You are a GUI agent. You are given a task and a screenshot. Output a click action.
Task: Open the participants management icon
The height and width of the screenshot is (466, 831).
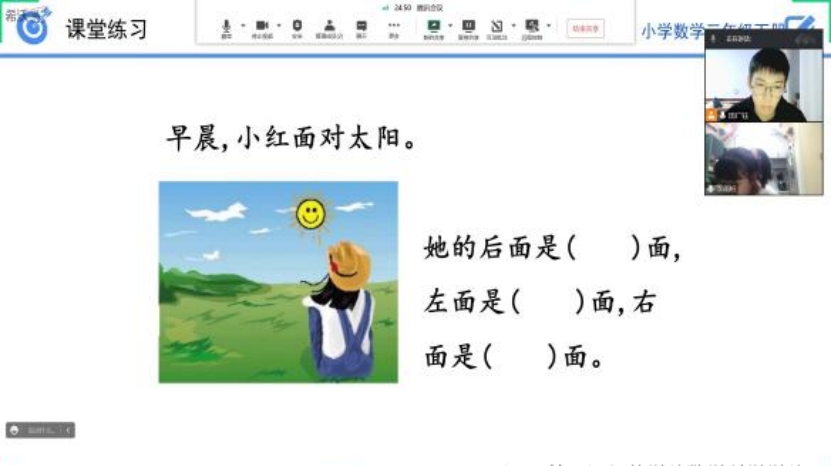point(329,26)
